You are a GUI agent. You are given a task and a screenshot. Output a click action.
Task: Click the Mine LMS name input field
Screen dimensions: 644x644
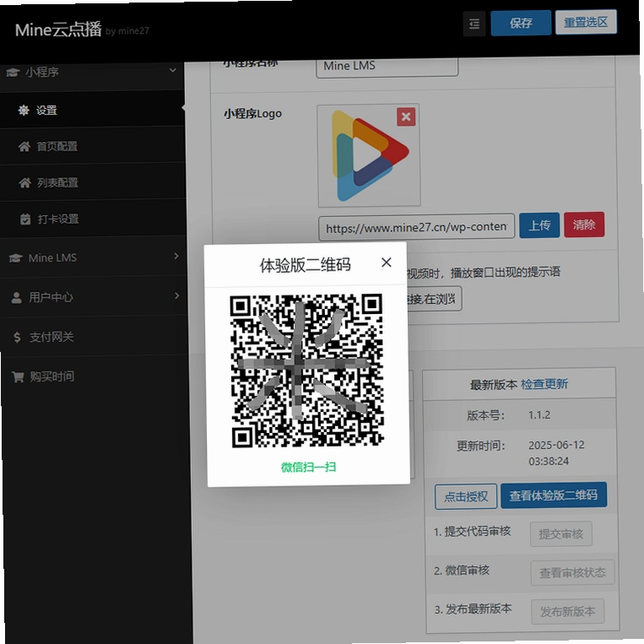(387, 65)
